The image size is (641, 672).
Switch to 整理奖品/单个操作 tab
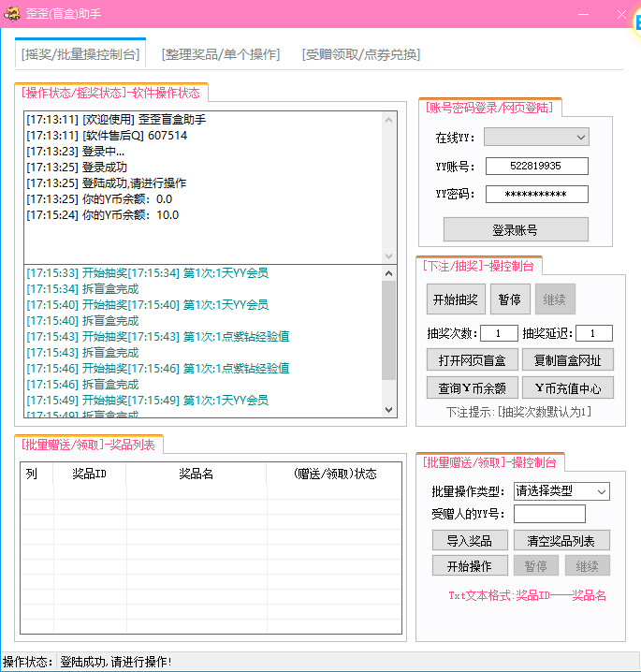point(221,54)
